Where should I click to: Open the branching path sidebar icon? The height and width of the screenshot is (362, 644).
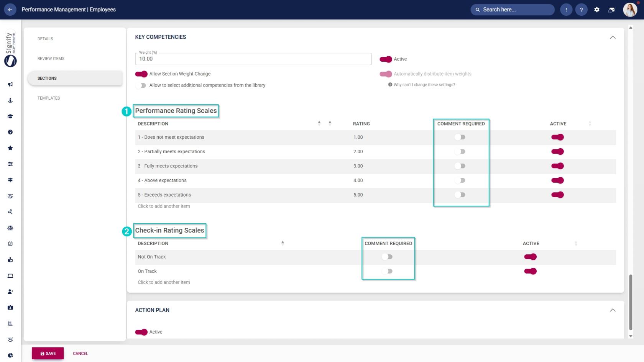[10, 212]
